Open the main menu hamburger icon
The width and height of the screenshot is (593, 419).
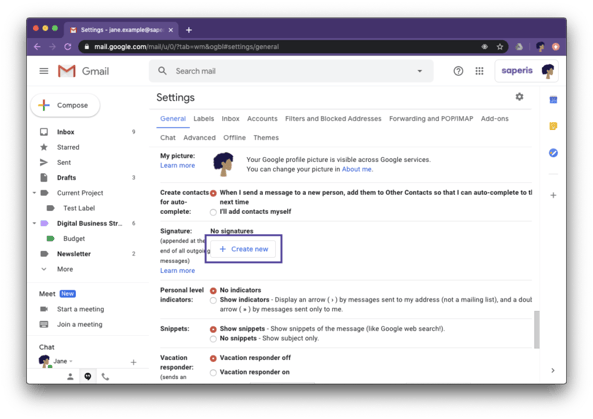coord(44,71)
